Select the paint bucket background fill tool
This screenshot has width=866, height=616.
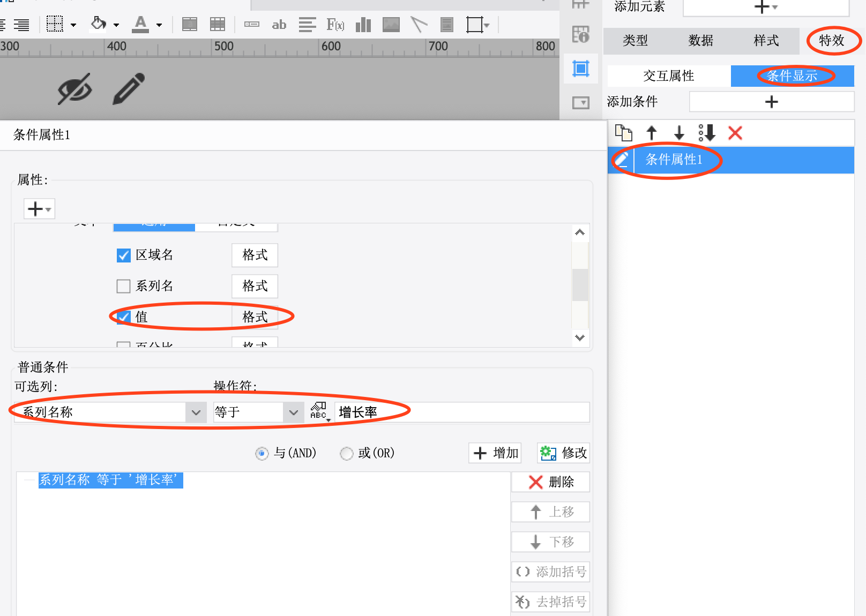click(x=99, y=24)
